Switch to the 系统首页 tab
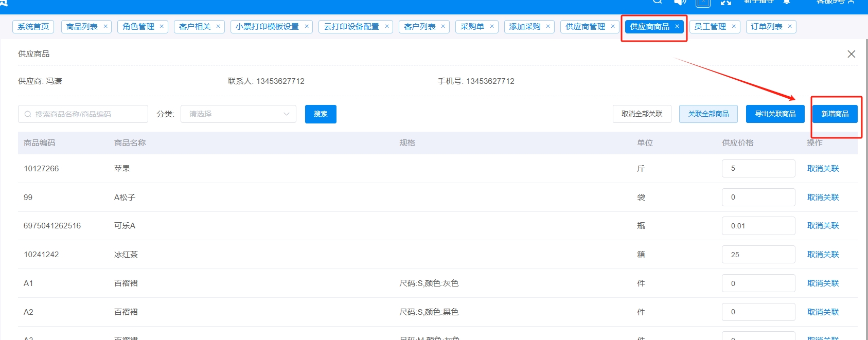Screen dimensions: 868x340 [x=33, y=27]
